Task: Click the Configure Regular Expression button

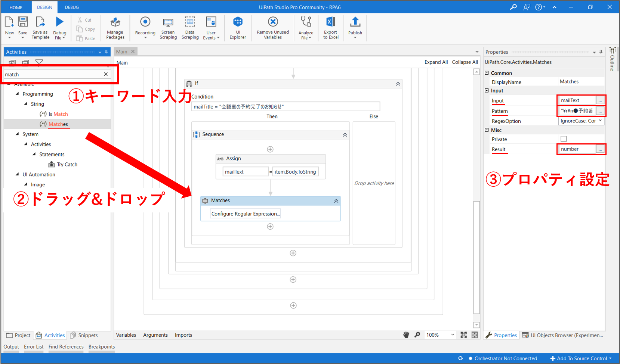Action: click(245, 214)
